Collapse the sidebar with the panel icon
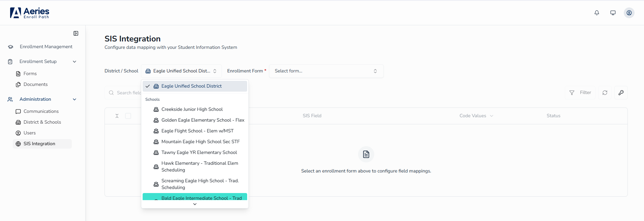This screenshot has width=644, height=221. pyautogui.click(x=76, y=33)
